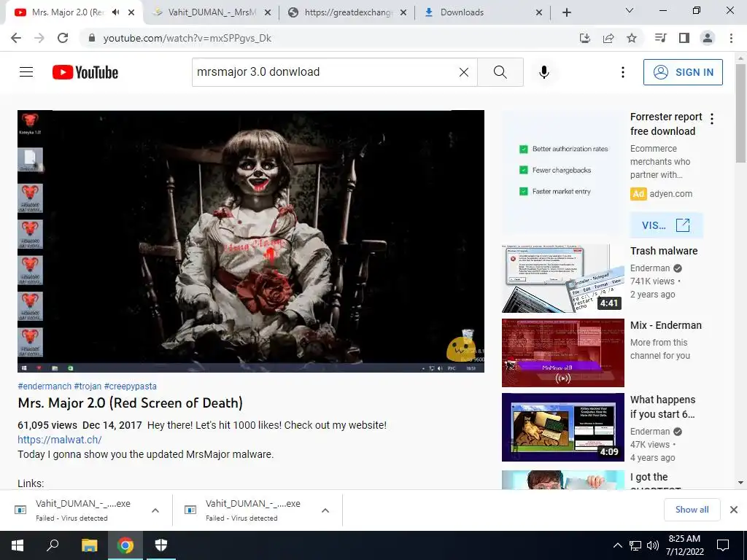Viewport: 747px width, 560px height.
Task: Open the taskbar clock 8:25 AM
Action: coord(684,545)
